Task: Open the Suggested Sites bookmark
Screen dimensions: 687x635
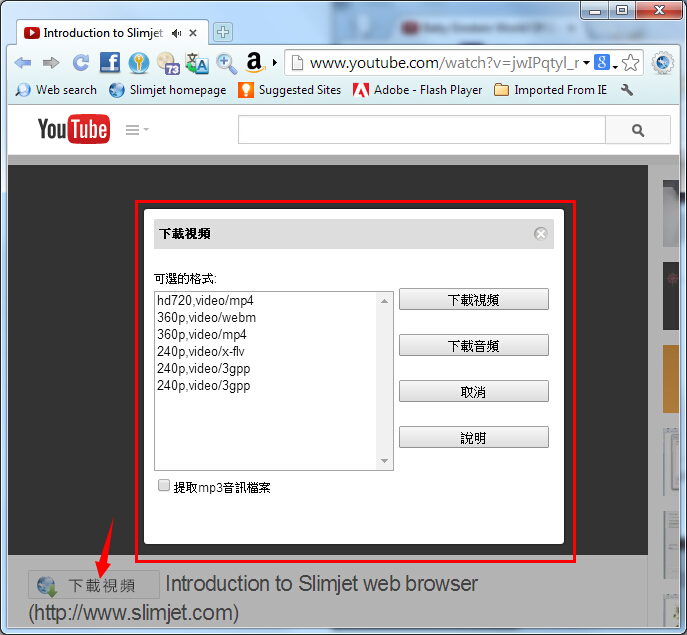Action: (x=290, y=90)
